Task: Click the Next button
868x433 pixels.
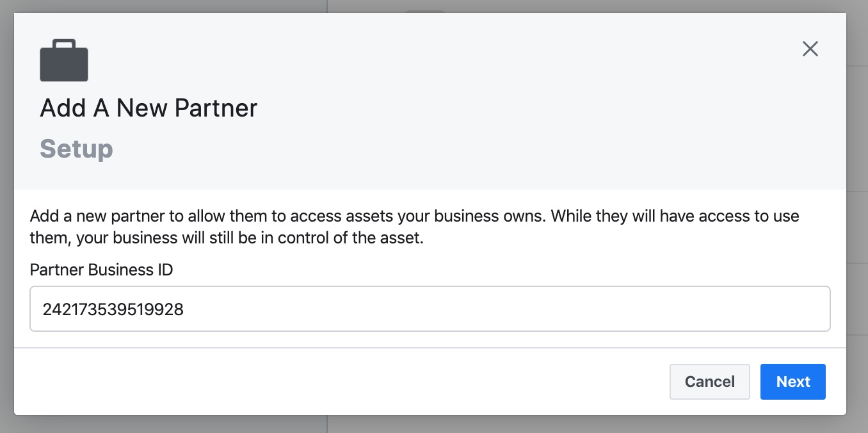Action: (x=793, y=382)
